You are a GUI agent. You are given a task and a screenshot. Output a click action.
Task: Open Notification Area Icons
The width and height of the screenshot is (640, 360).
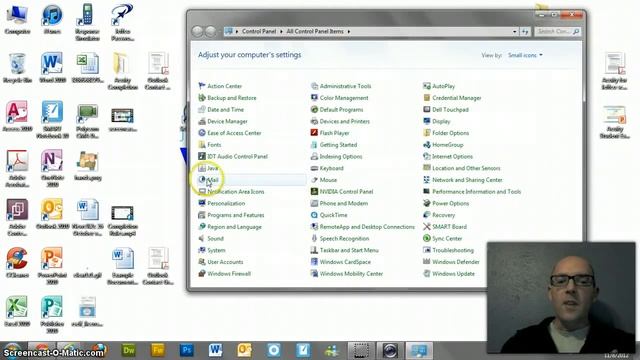tap(236, 191)
